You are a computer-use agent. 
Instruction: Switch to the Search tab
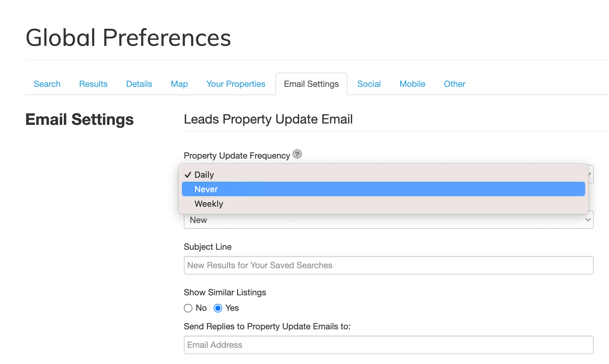[x=47, y=84]
